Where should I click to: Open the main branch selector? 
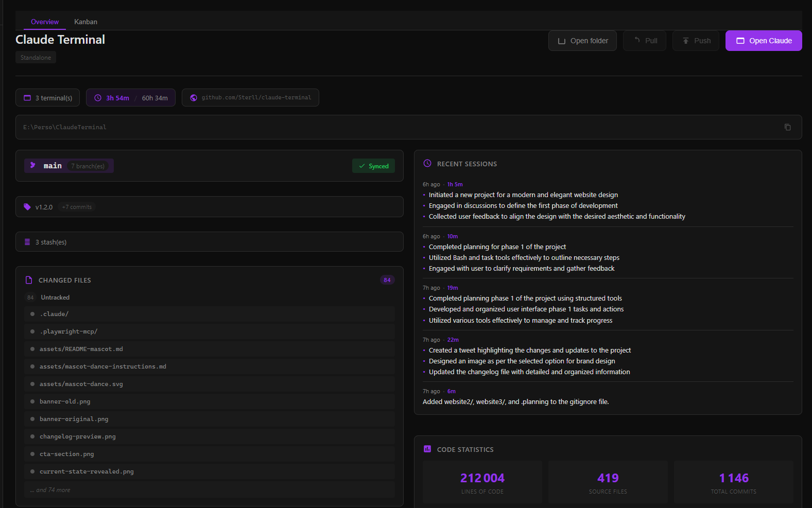[69, 166]
